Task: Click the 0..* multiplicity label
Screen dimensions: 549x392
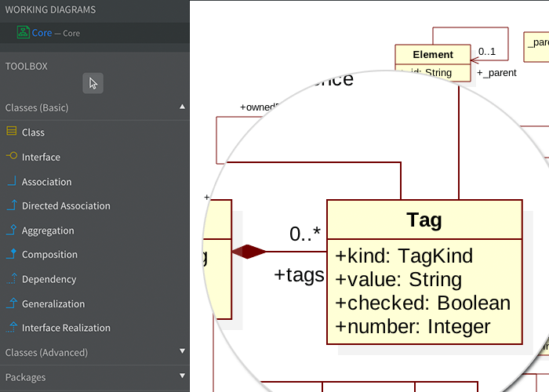Action: pos(305,234)
